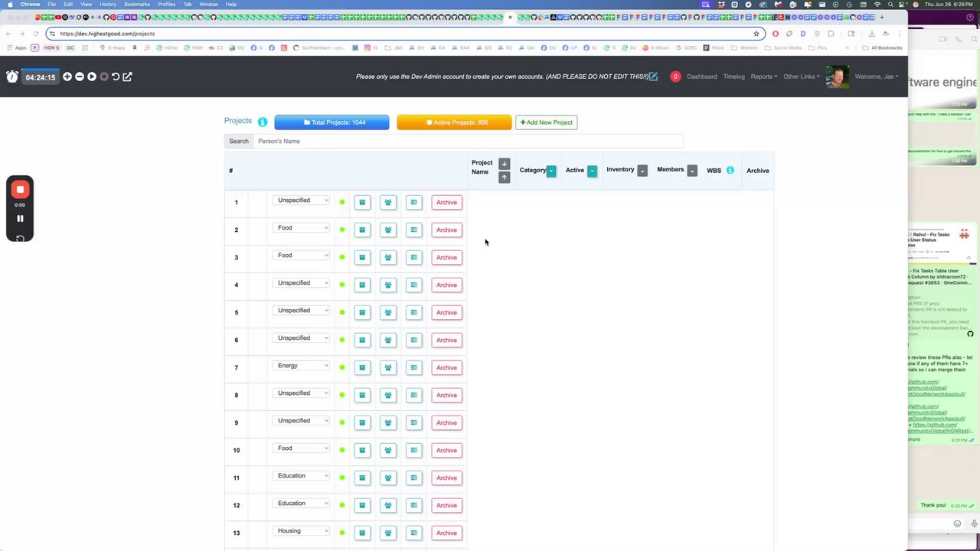Screen dimensions: 980x551
Task: Reset the timer with the undo icon
Action: coord(116,77)
